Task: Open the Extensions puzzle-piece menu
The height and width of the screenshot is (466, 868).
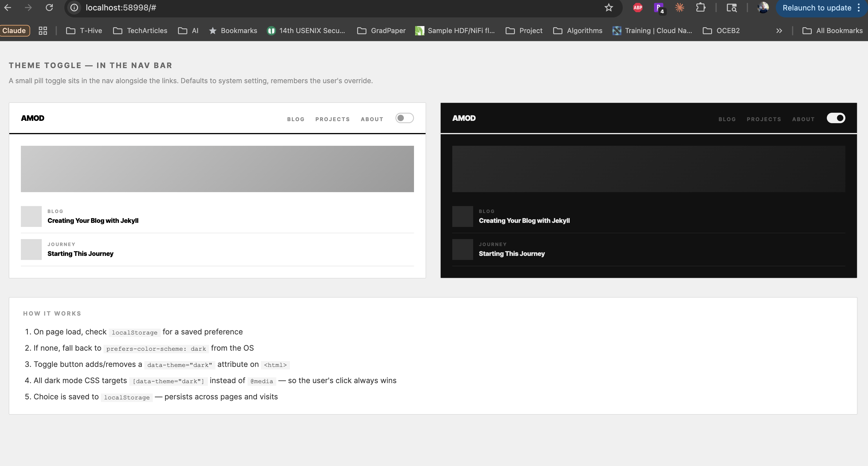Action: click(700, 8)
